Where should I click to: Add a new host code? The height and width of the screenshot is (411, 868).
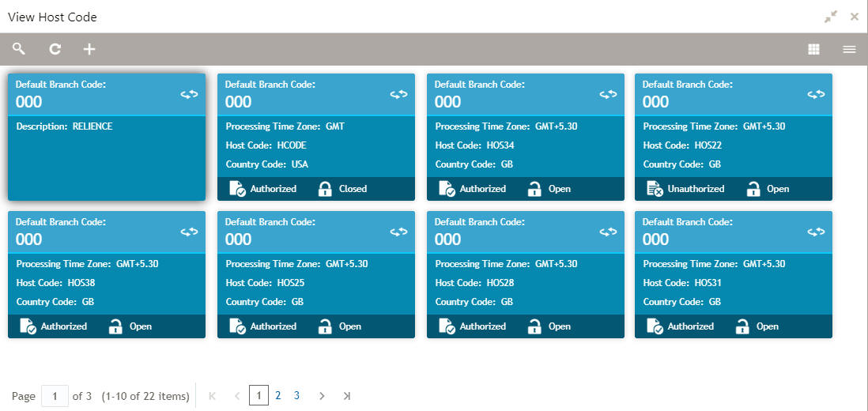(x=89, y=49)
